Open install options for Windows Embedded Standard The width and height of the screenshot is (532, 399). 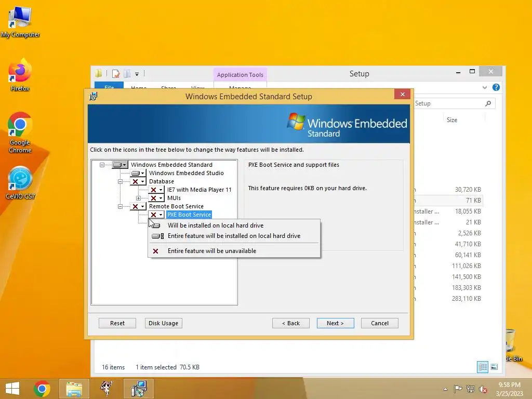point(120,165)
